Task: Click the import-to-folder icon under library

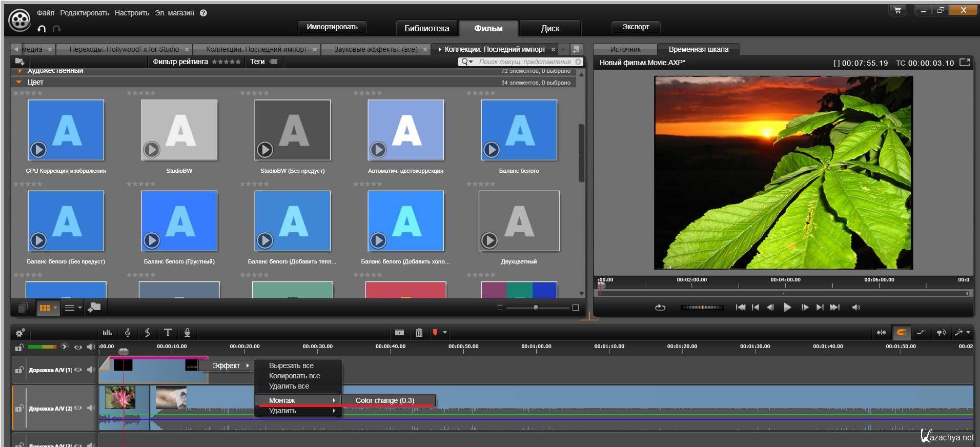Action: coord(94,307)
